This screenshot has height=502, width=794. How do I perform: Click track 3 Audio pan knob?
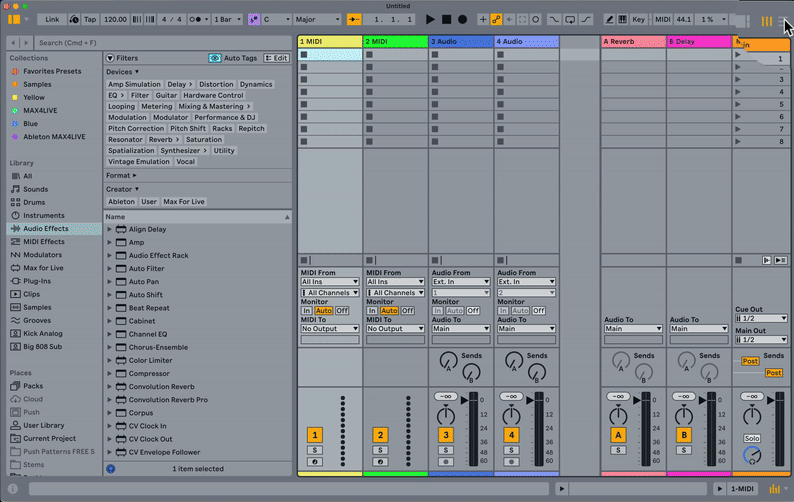click(x=446, y=413)
